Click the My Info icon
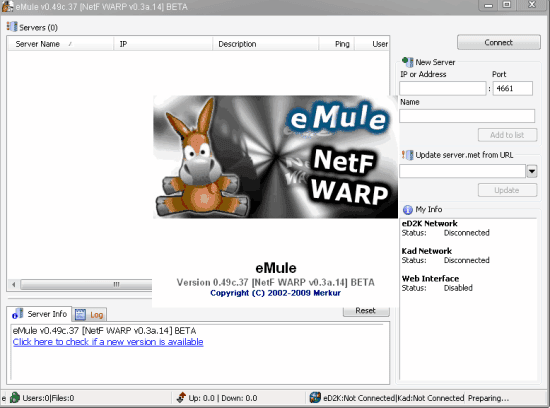550x408 pixels. point(408,209)
